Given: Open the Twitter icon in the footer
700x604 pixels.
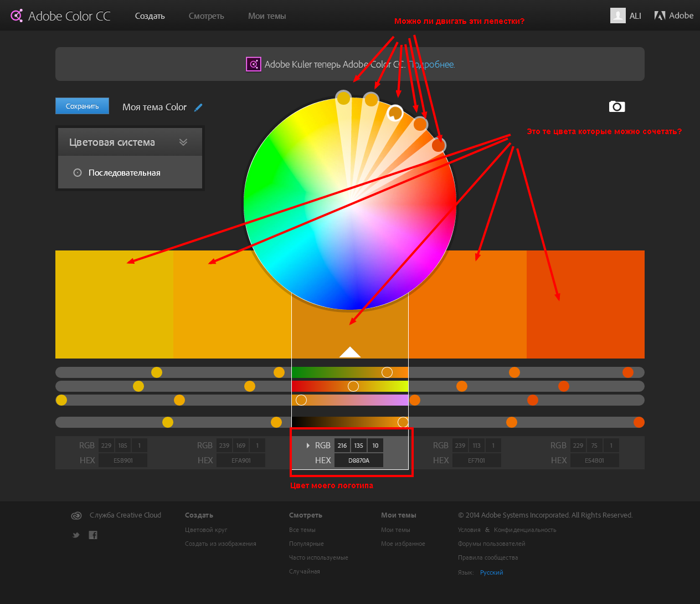Looking at the screenshot, I should tap(76, 535).
